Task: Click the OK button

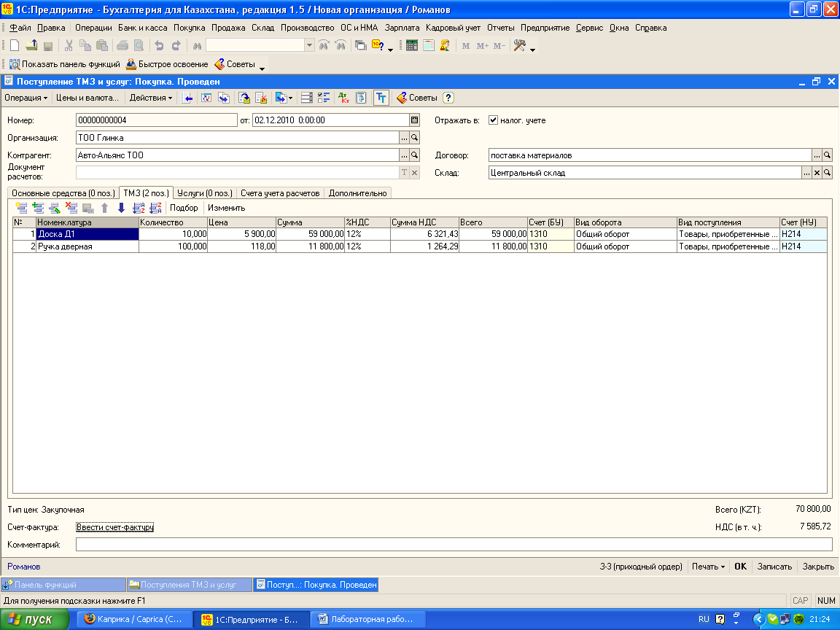Action: [740, 567]
